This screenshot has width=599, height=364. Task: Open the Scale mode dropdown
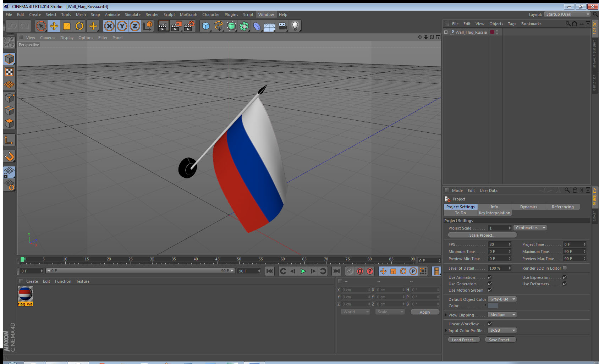[x=390, y=312]
